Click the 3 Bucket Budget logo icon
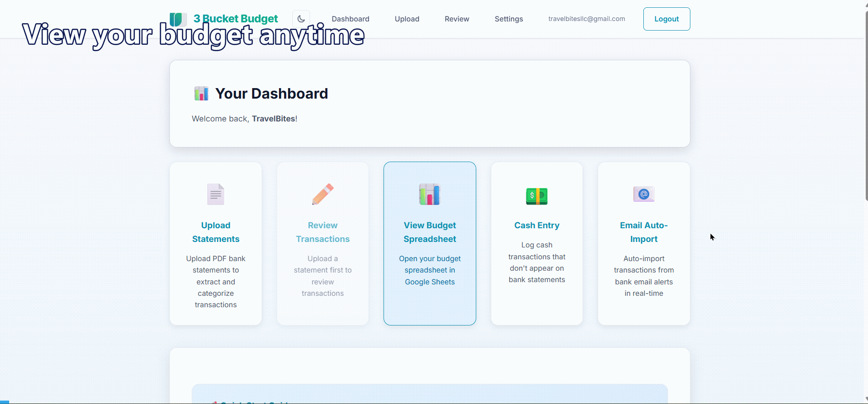Screen dimensions: 868x404 tap(178, 19)
